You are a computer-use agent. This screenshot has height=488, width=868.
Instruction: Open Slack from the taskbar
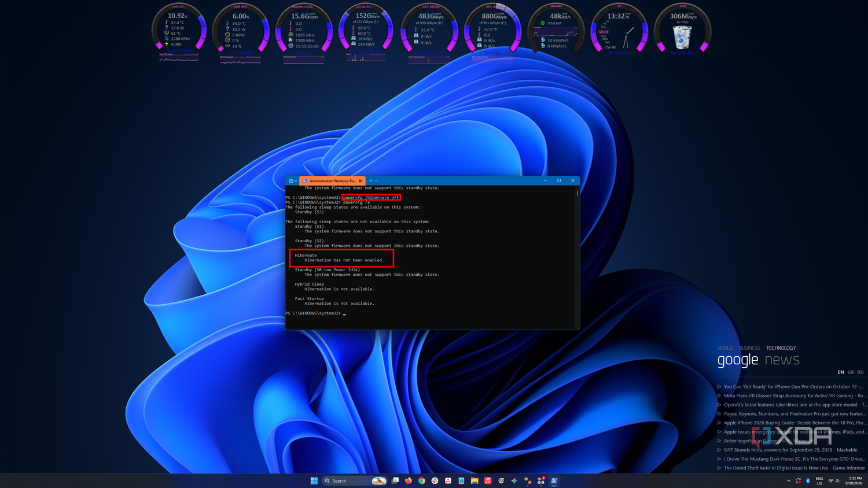(435, 480)
